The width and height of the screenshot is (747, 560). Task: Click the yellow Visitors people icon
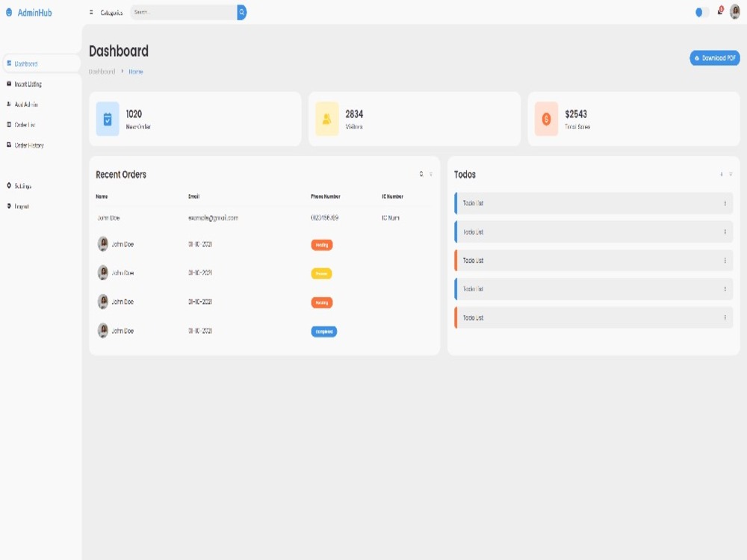(x=327, y=119)
